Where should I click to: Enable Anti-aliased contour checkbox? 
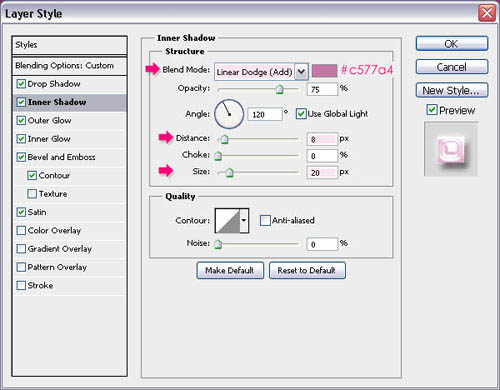coord(265,220)
